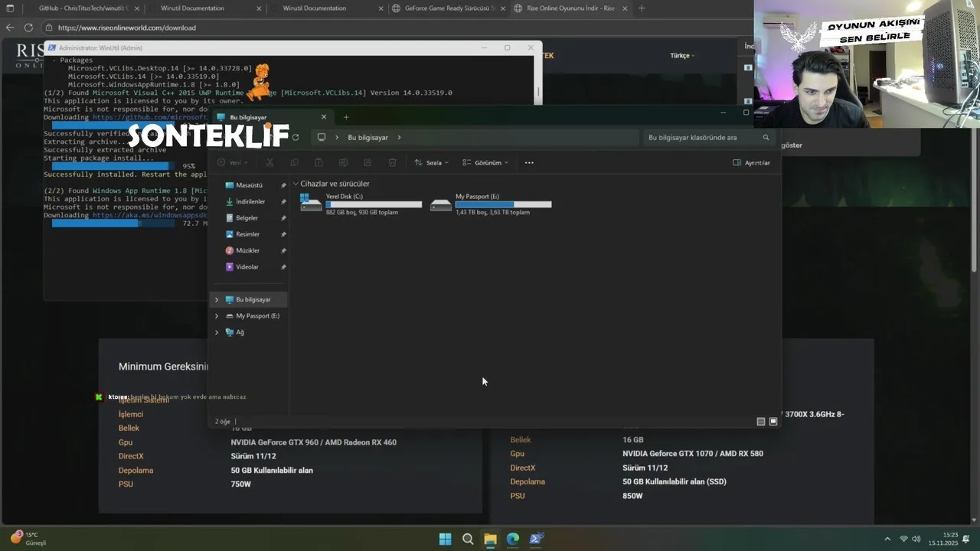This screenshot has width=980, height=551.
Task: Reload the browser page
Action: point(28,28)
